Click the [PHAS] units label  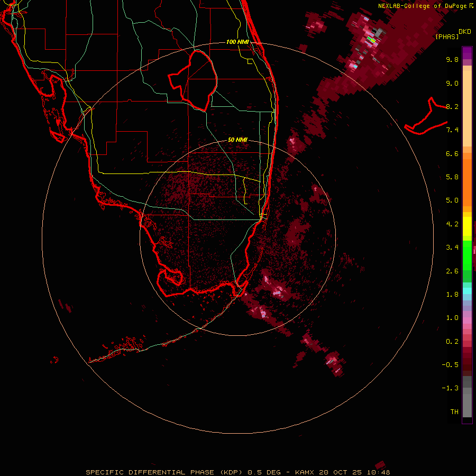pos(447,37)
